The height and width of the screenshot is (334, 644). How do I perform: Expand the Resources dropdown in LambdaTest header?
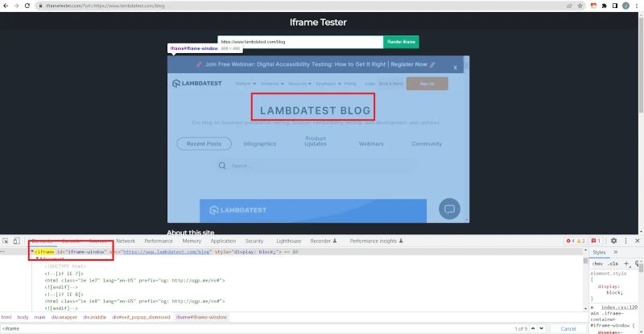coord(299,84)
